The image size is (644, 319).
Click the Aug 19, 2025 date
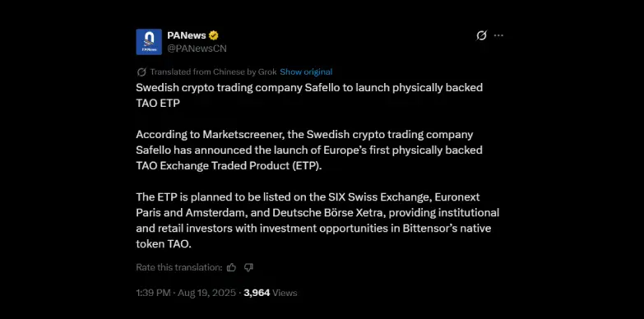click(207, 293)
